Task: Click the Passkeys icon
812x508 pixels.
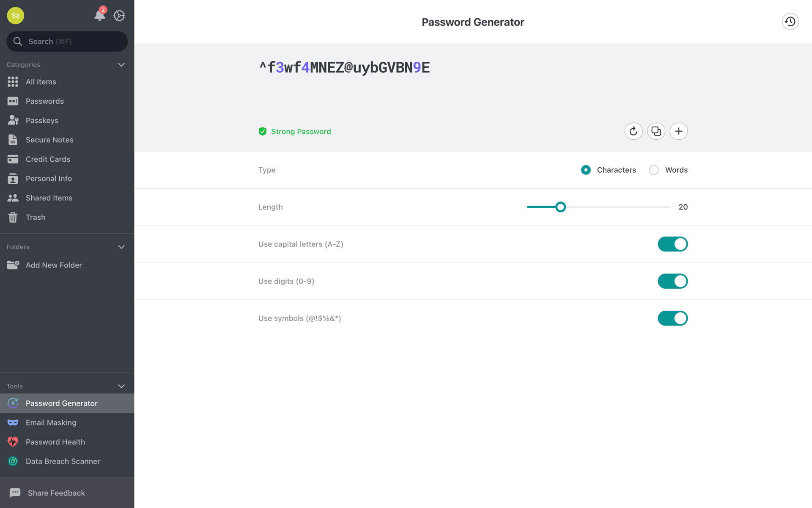Action: [x=13, y=120]
